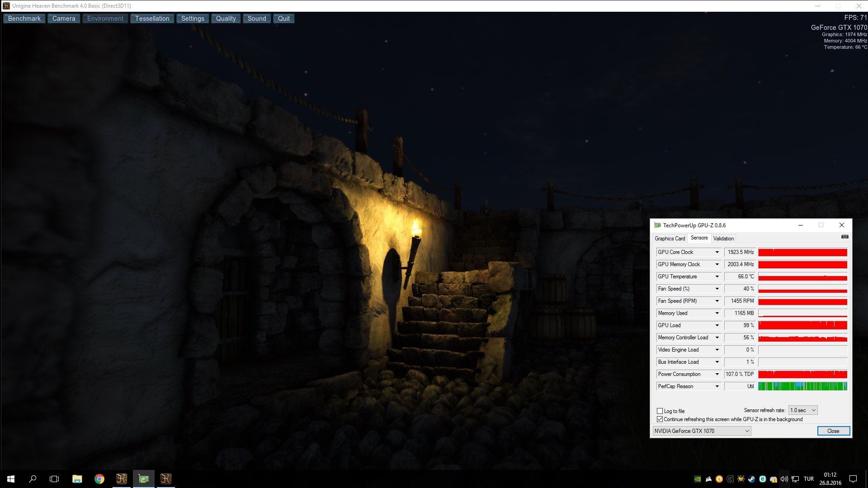Open Action Center notifications
Image resolution: width=868 pixels, height=488 pixels.
coord(853,479)
